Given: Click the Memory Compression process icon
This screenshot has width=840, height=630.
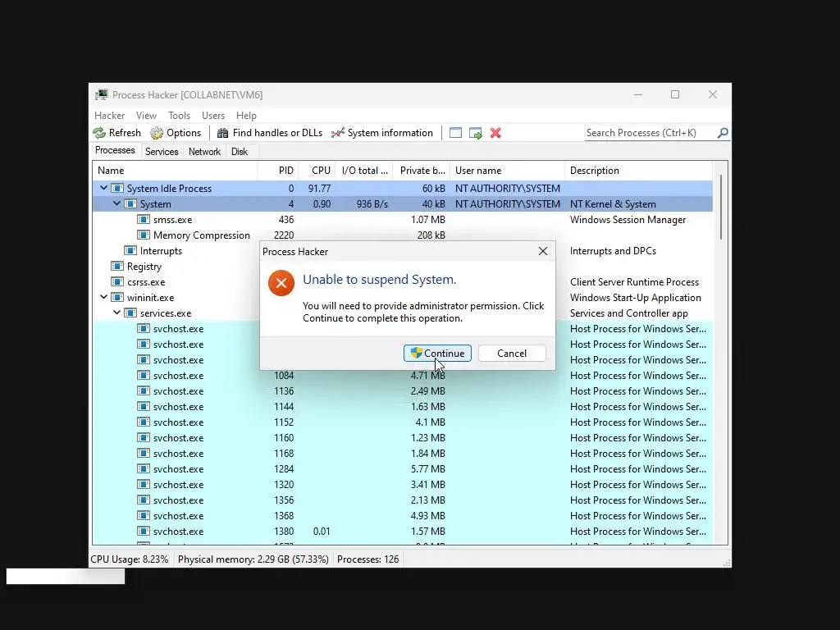Looking at the screenshot, I should tap(143, 235).
